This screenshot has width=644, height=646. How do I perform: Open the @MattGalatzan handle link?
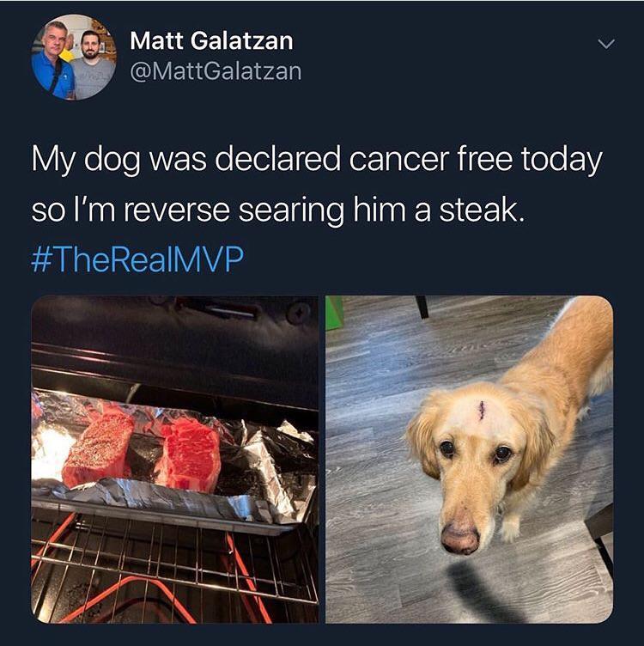[x=216, y=70]
